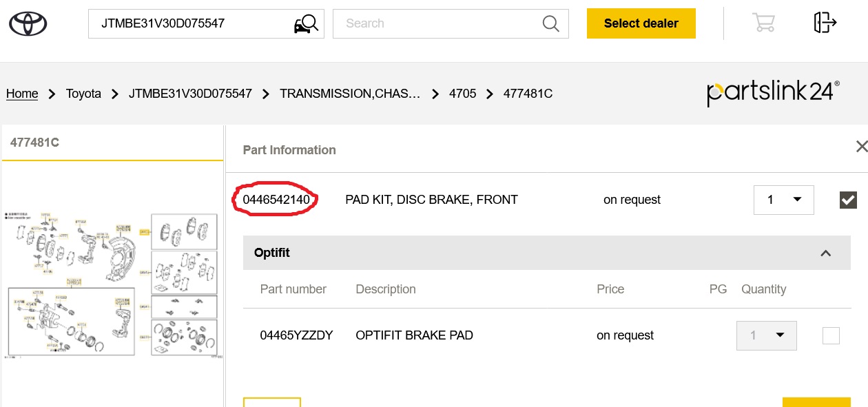Click the yellow divider under 477481C

(112, 160)
